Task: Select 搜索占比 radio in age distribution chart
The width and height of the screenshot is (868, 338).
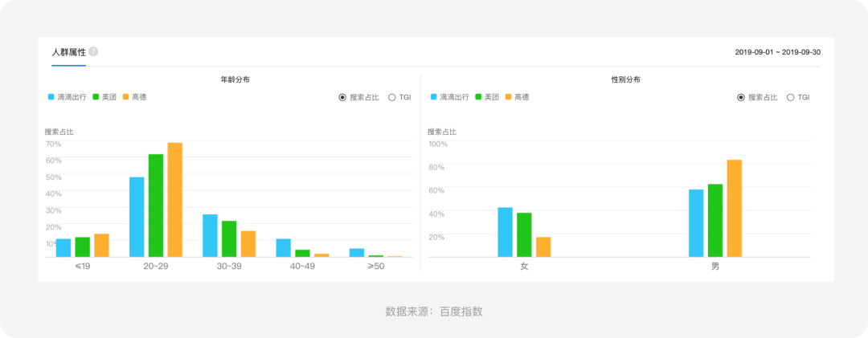Action: point(358,97)
